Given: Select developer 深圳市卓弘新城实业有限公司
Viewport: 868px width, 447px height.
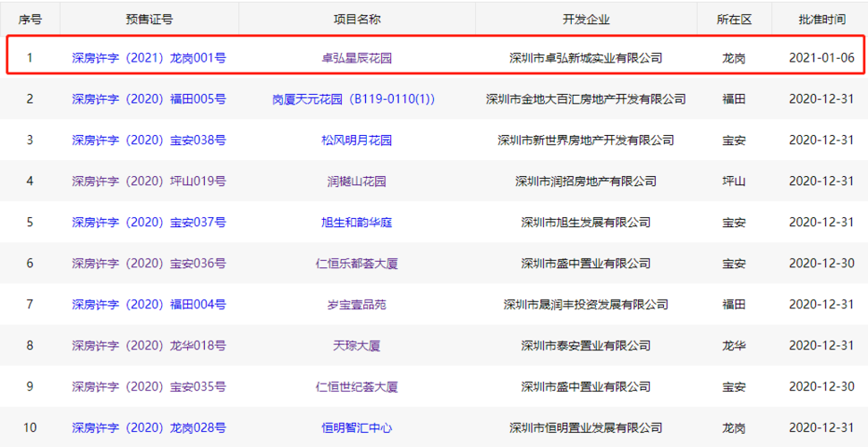Looking at the screenshot, I should click(x=586, y=57).
